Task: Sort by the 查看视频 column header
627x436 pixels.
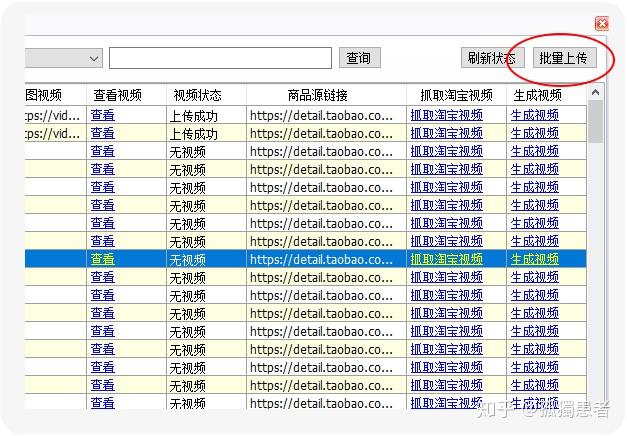Action: 126,95
